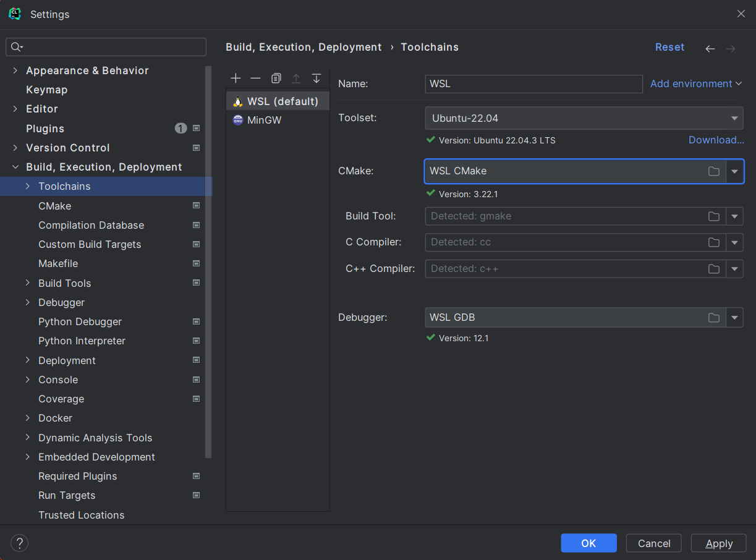Click the CLion logo in title bar

[x=15, y=14]
